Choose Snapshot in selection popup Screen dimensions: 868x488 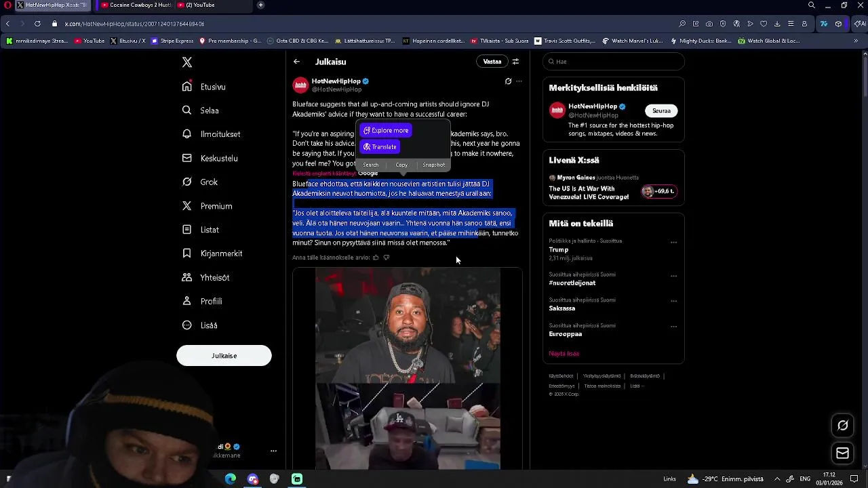(x=433, y=165)
